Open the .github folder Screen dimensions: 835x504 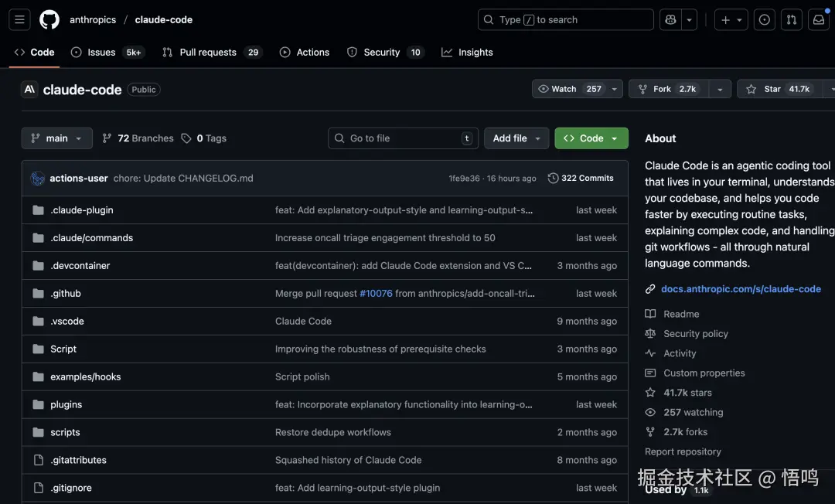click(66, 293)
